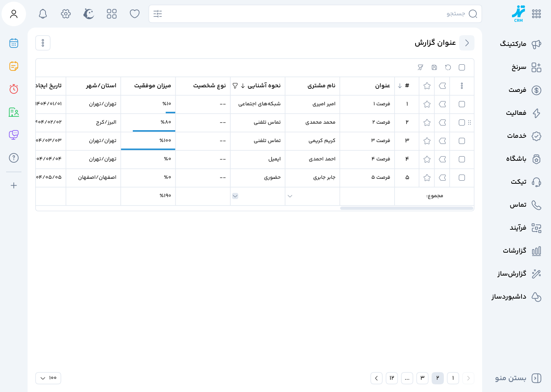Sort arrow in نحوه آشنایی header
This screenshot has width=551, height=392.
(x=243, y=86)
